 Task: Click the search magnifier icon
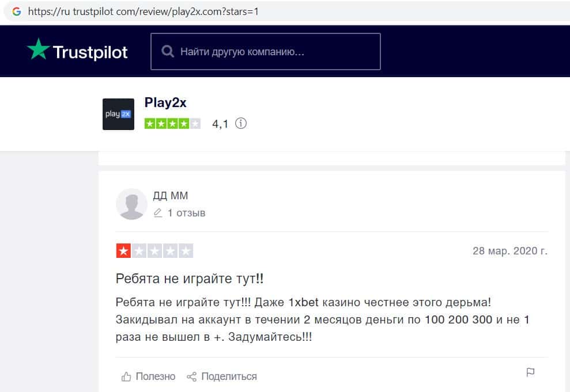(168, 52)
